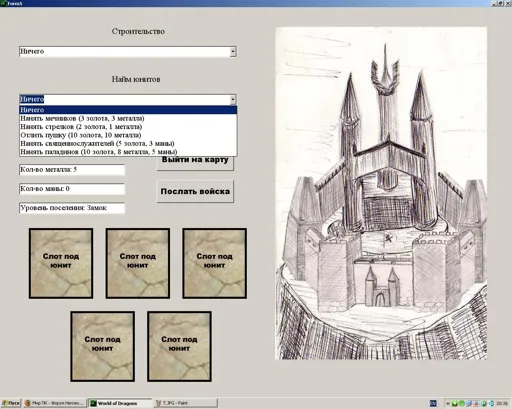Collapse the Найм юнитов dropdown arrow
The width and height of the screenshot is (512, 409).
pyautogui.click(x=233, y=99)
